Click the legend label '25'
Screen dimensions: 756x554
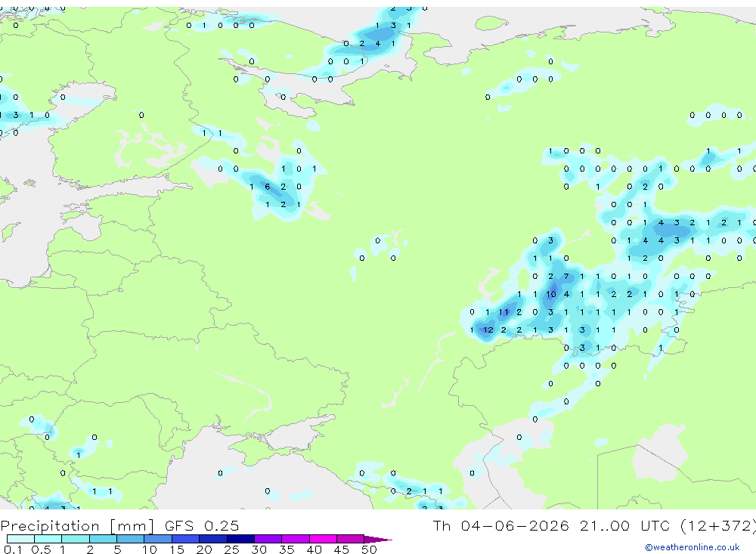231,549
